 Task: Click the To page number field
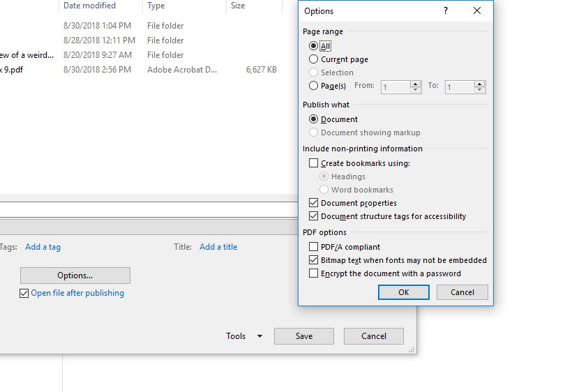(460, 87)
